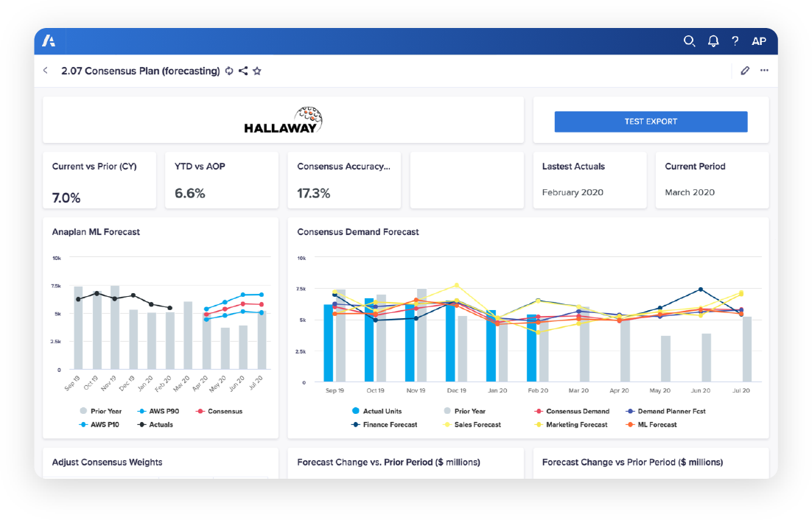The image size is (812, 520).
Task: Favorite this page with the star icon
Action: tap(257, 71)
